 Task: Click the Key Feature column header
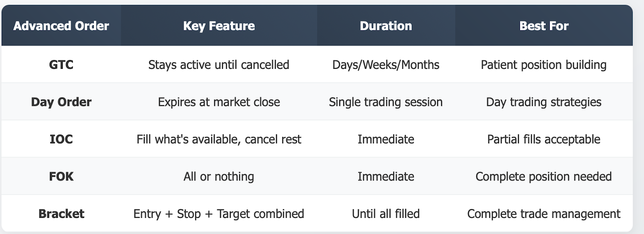(x=219, y=26)
